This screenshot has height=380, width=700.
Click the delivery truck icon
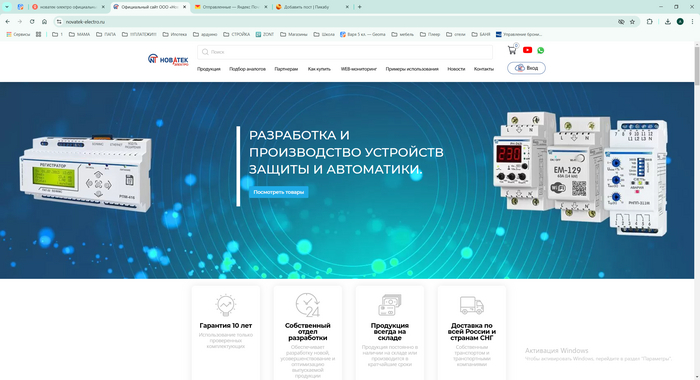pos(472,305)
